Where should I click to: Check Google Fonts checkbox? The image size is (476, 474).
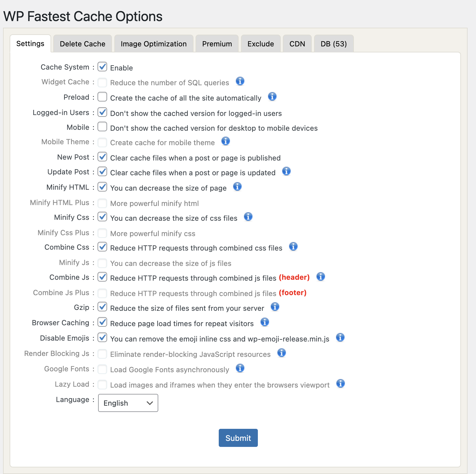pyautogui.click(x=102, y=369)
